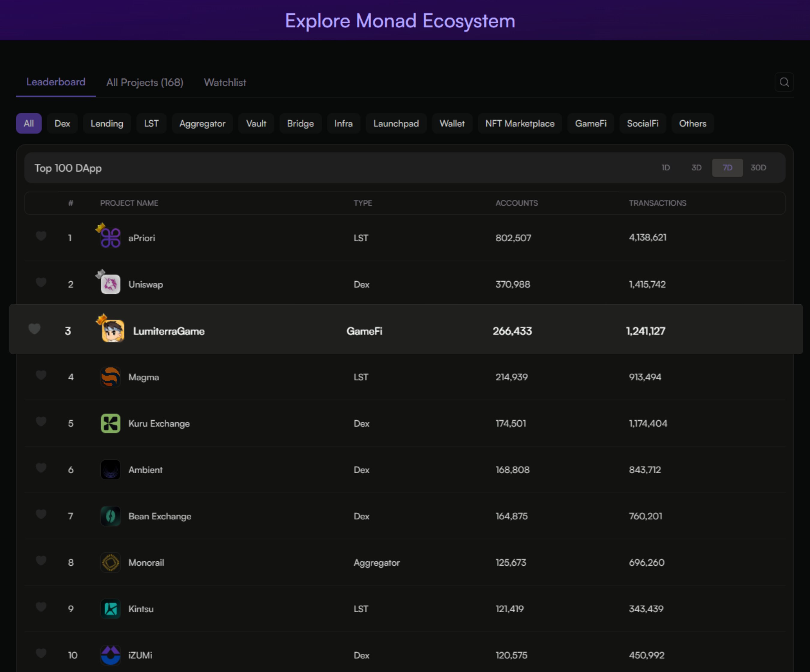
Task: Filter projects by GameFi chip
Action: click(590, 123)
